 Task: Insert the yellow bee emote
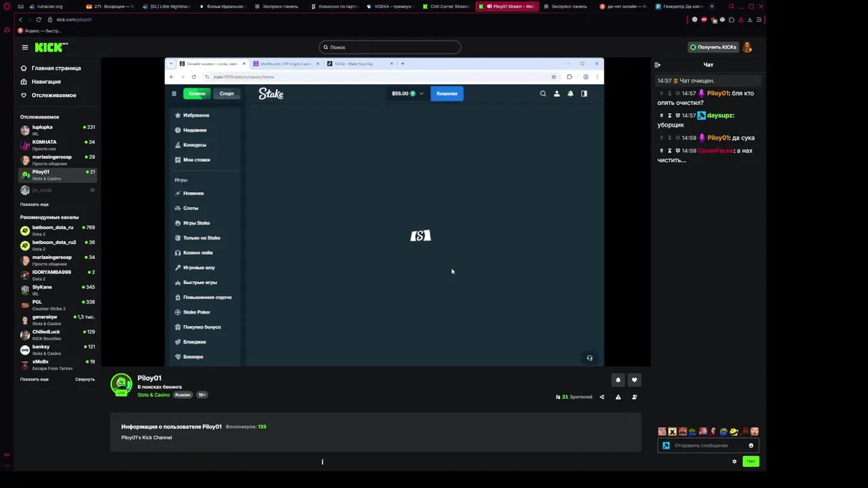[x=734, y=432]
